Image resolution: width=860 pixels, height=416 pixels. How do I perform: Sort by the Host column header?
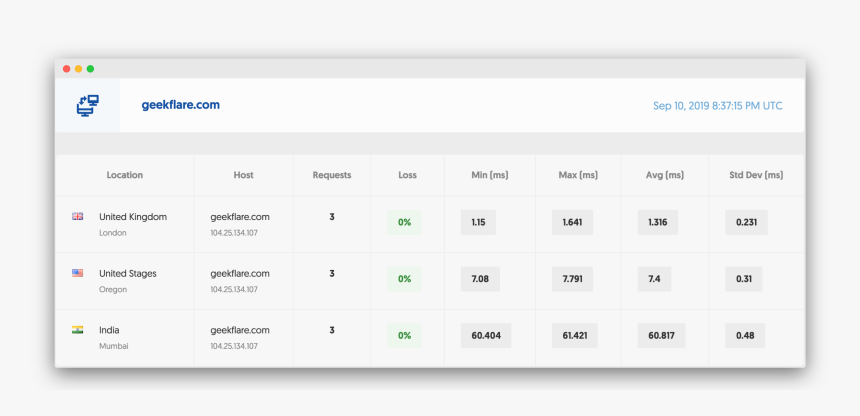pyautogui.click(x=243, y=175)
